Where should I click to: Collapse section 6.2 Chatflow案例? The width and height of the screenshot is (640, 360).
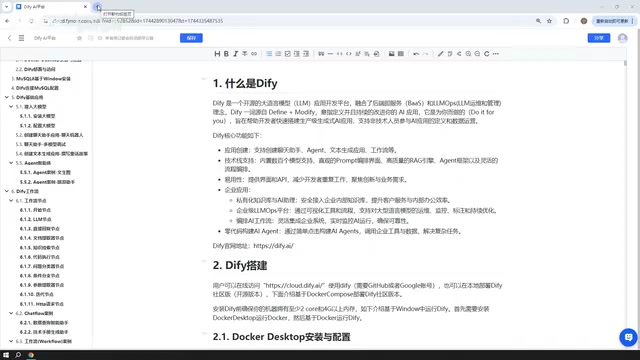click(x=11, y=313)
